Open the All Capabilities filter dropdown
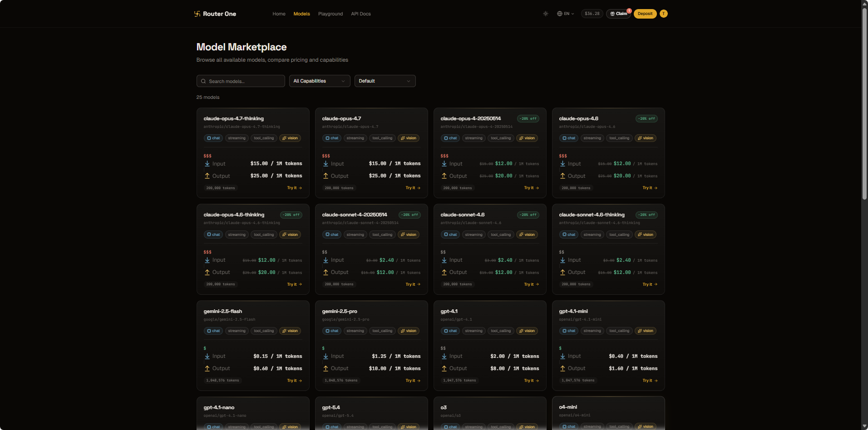The image size is (868, 430). pos(319,81)
